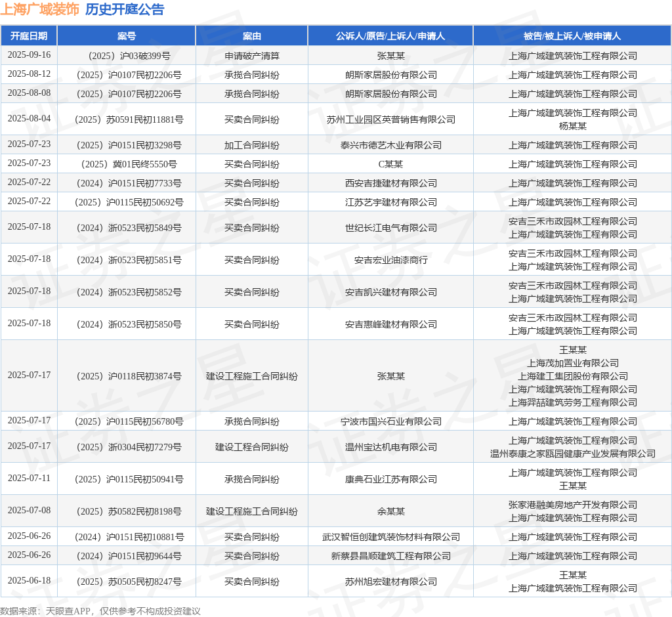This screenshot has width=672, height=617.
Task: Click 加工合同纠纷 cause cell
Action: pyautogui.click(x=251, y=145)
